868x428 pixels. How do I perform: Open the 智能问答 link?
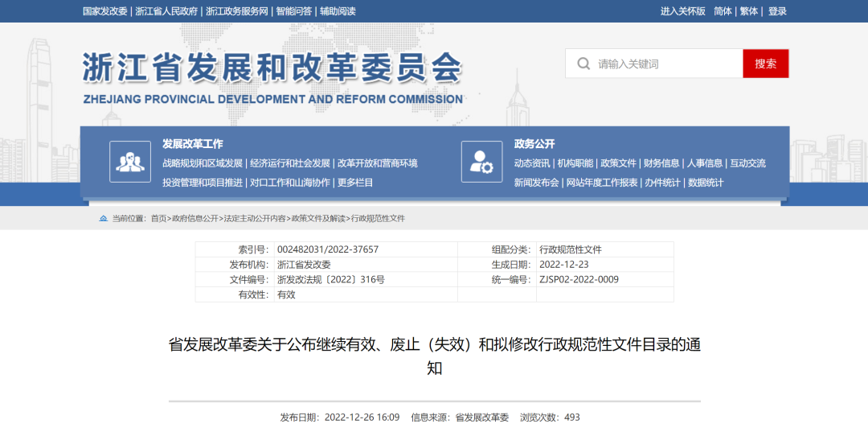(x=294, y=11)
